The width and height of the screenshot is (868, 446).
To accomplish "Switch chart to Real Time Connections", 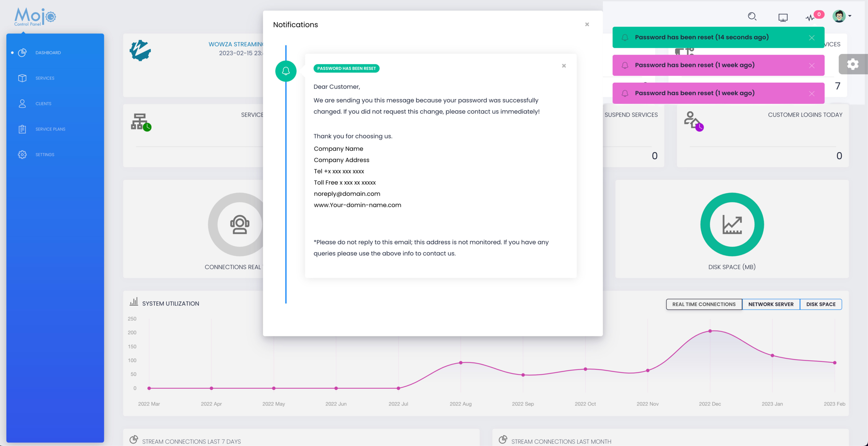I will [x=704, y=304].
